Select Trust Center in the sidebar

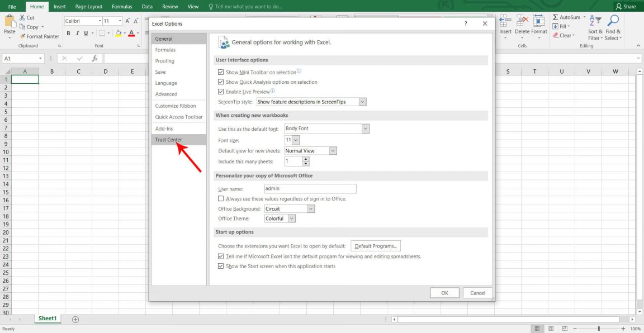coord(169,139)
